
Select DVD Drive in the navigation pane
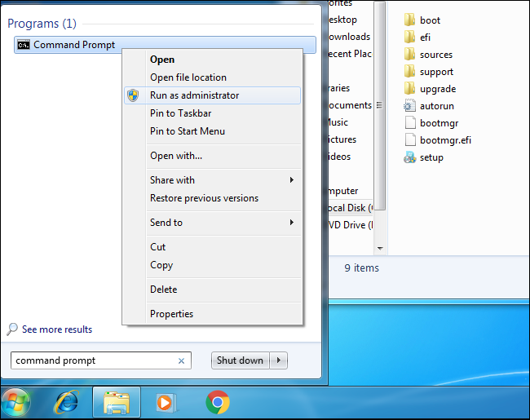(x=350, y=225)
